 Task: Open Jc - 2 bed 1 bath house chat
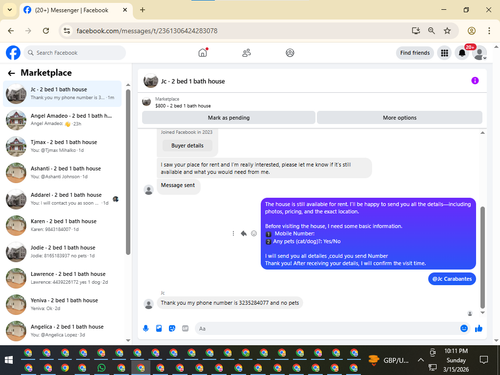pos(62,94)
